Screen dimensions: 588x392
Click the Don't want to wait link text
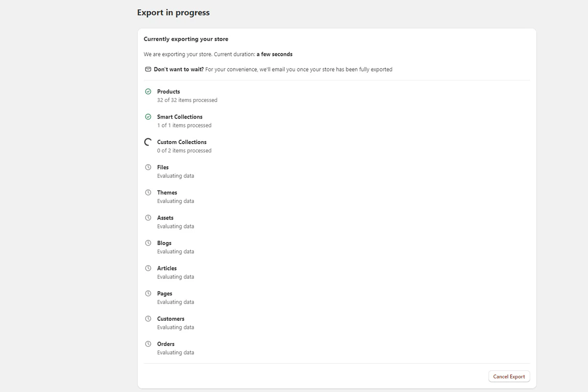coord(177,69)
